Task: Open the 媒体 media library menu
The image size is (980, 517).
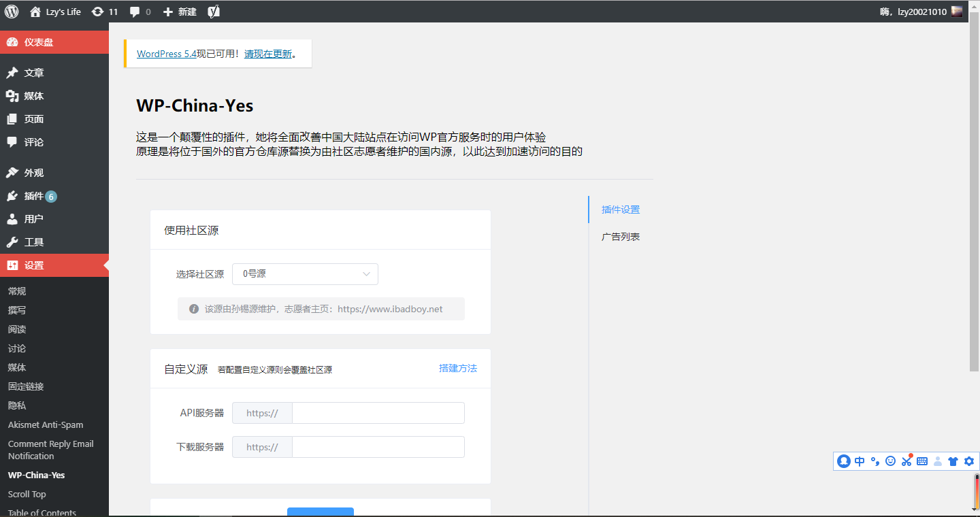Action: (54, 96)
